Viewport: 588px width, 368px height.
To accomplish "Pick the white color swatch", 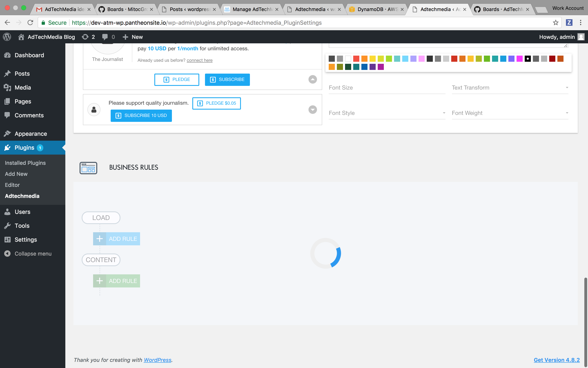I will pyautogui.click(x=348, y=59).
